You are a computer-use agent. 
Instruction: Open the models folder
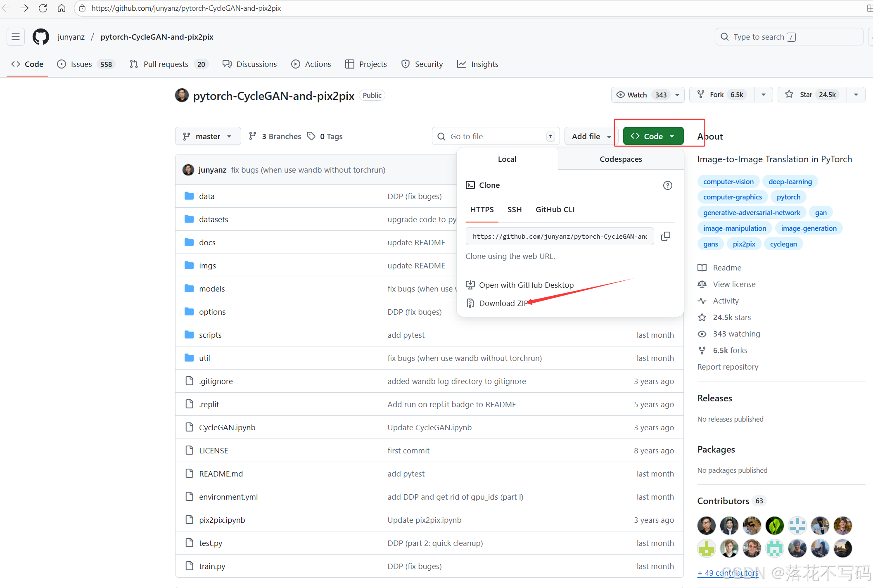212,289
